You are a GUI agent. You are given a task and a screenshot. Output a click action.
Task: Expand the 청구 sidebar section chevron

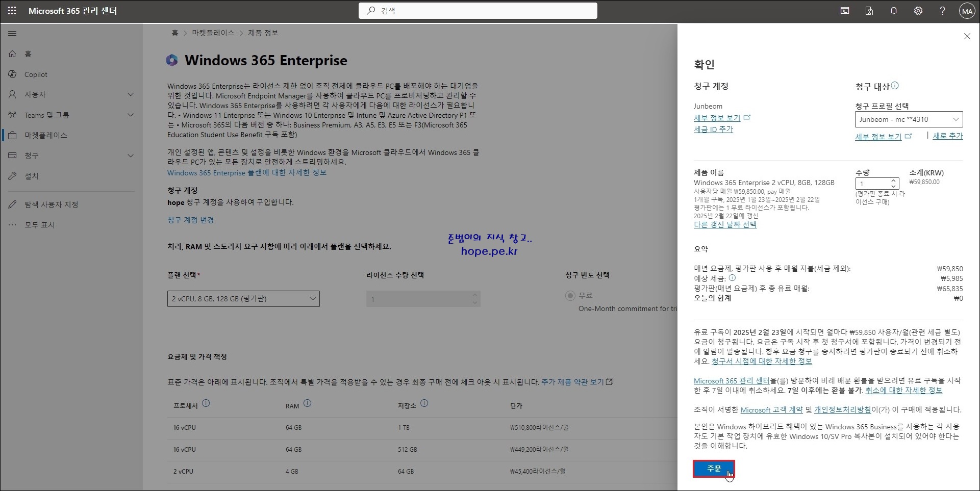coord(131,156)
